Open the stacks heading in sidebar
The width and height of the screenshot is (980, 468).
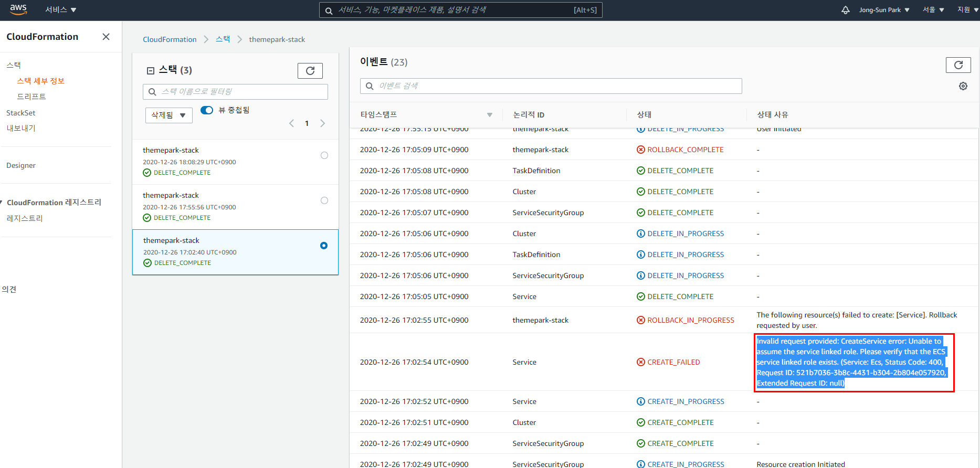tap(14, 65)
